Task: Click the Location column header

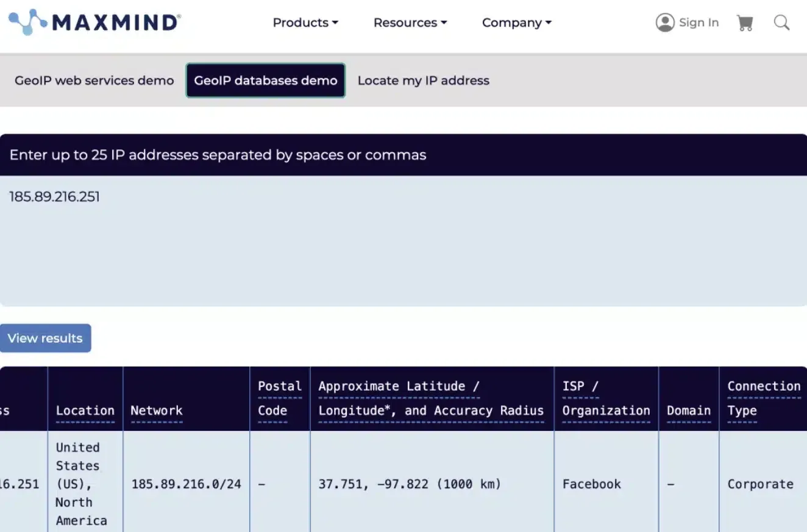Action: [85, 411]
